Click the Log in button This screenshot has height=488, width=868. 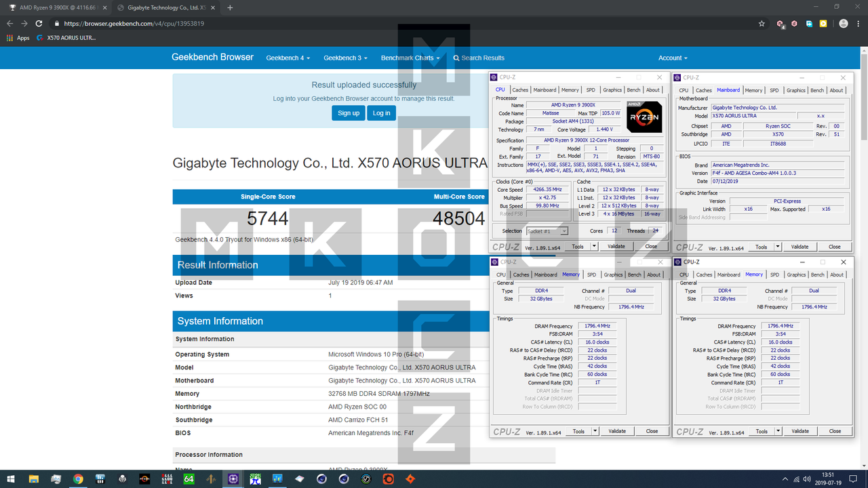tap(382, 113)
